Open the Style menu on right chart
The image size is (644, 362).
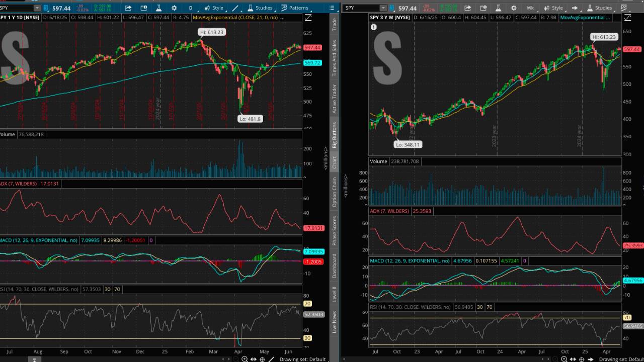point(553,8)
